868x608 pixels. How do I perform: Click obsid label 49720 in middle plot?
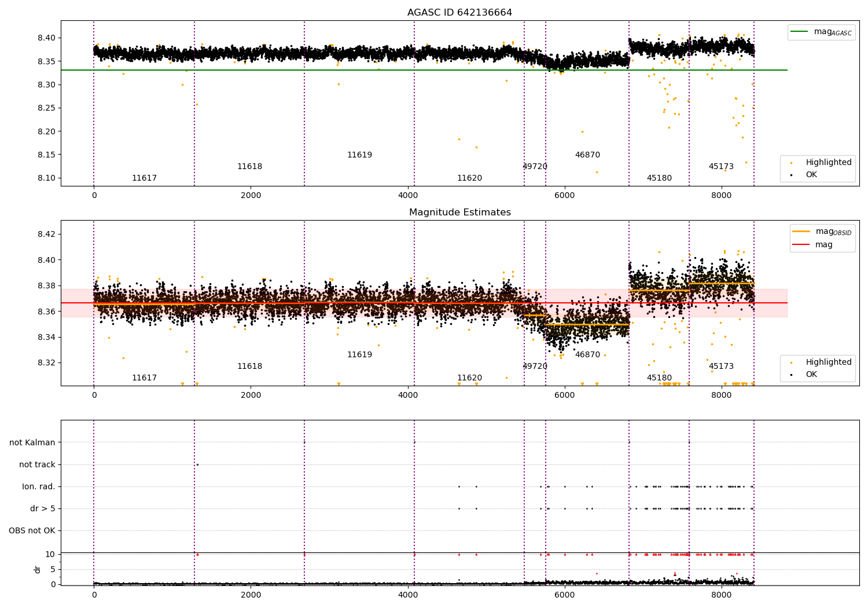tap(535, 367)
